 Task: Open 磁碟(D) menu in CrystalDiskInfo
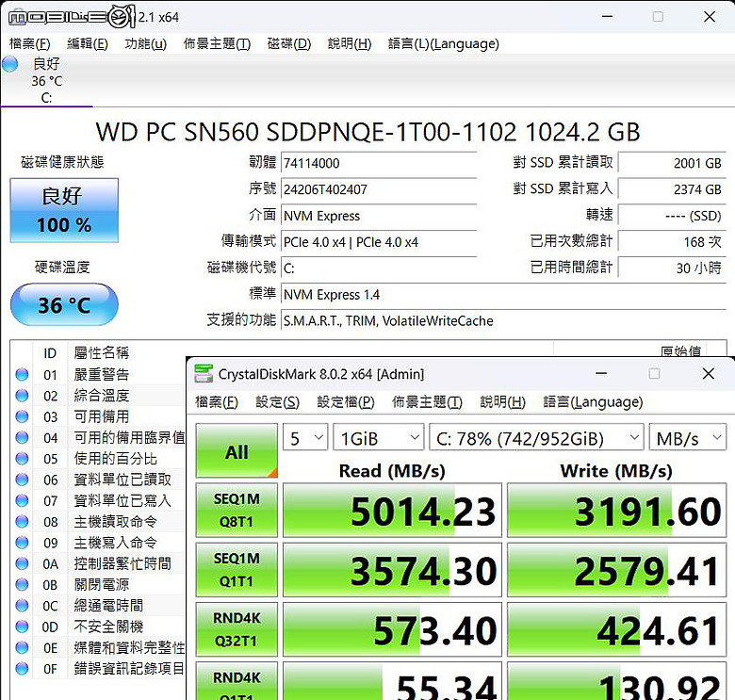288,44
